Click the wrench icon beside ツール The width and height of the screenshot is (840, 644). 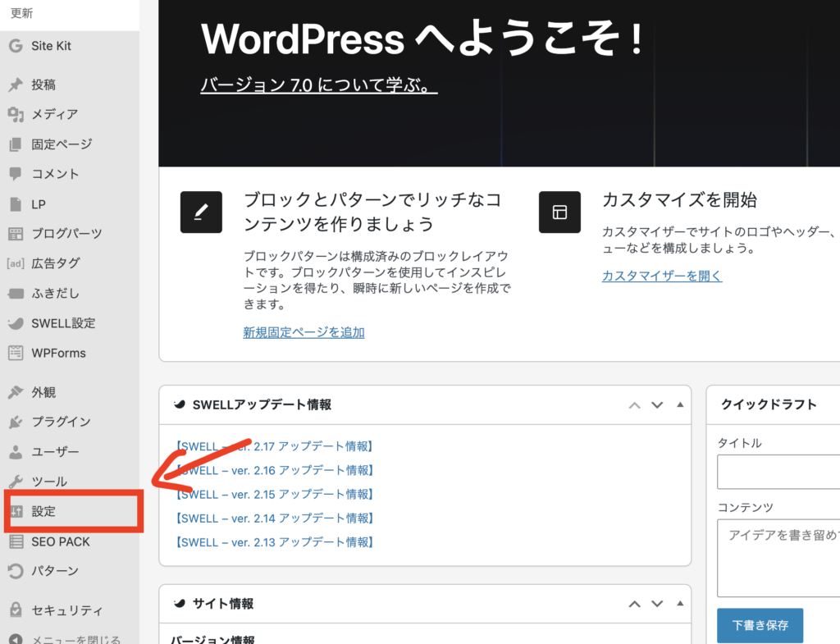pos(16,482)
